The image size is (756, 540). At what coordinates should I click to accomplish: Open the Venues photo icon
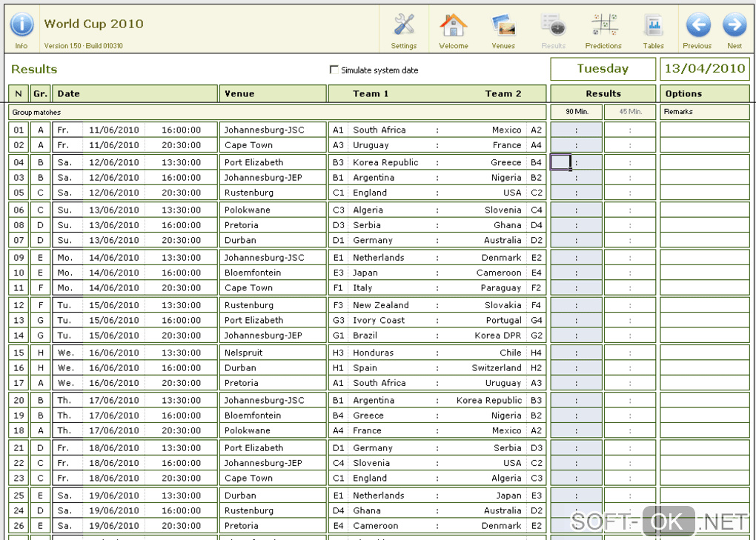click(503, 25)
